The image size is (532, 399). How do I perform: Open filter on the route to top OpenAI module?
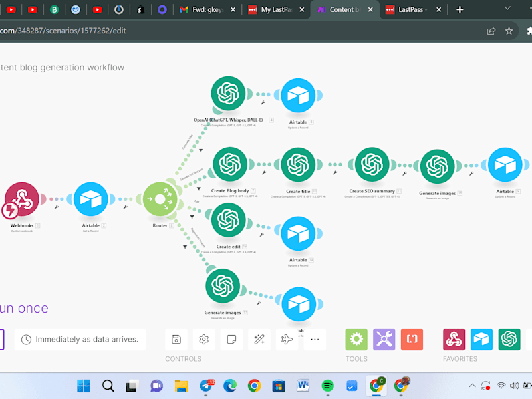(x=201, y=150)
